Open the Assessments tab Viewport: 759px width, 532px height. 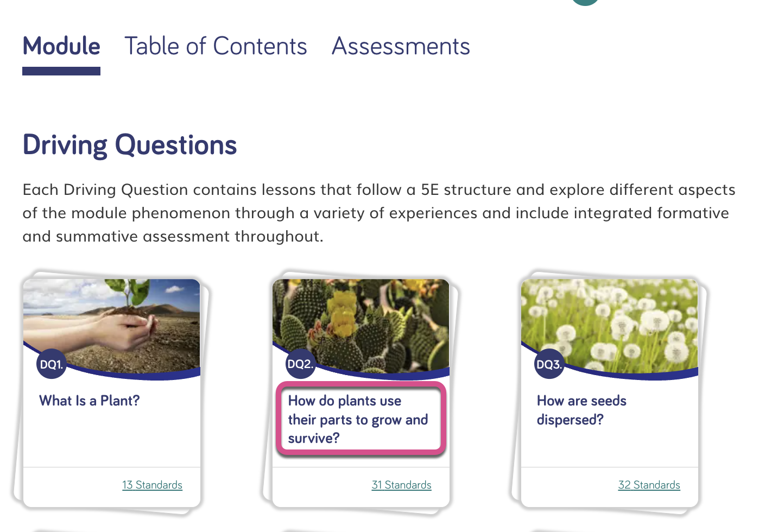(x=401, y=47)
